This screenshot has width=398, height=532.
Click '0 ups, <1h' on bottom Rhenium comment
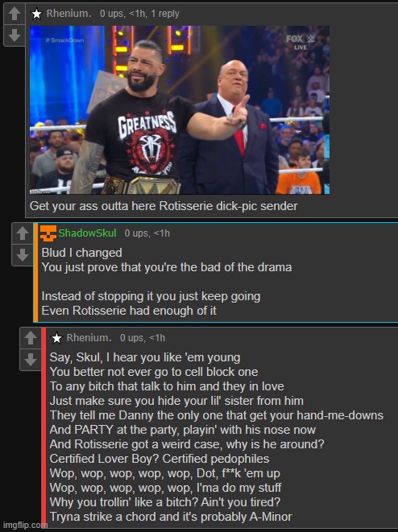pyautogui.click(x=143, y=338)
